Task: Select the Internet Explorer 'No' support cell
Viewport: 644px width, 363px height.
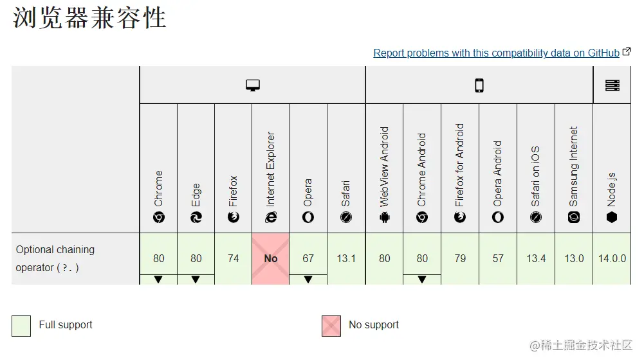Action: (x=271, y=259)
